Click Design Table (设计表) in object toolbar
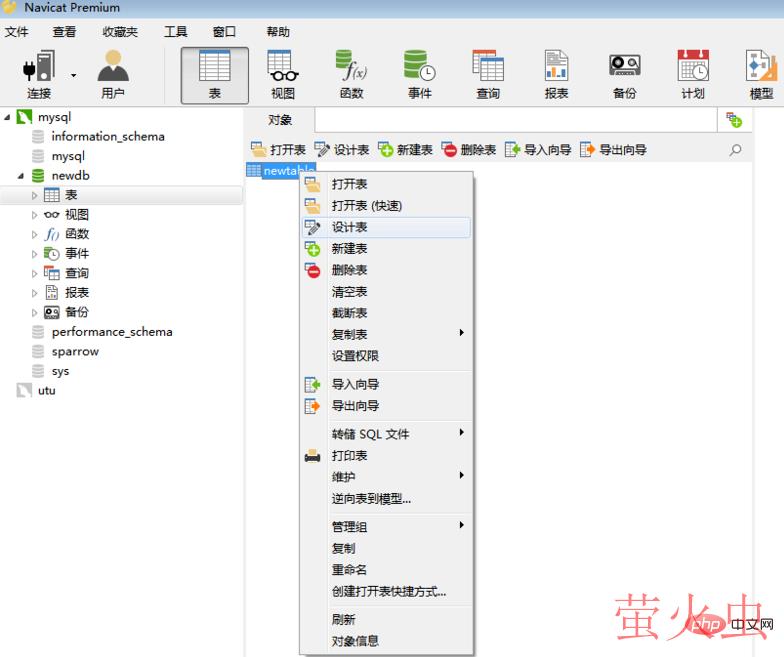This screenshot has height=657, width=784. tap(342, 150)
